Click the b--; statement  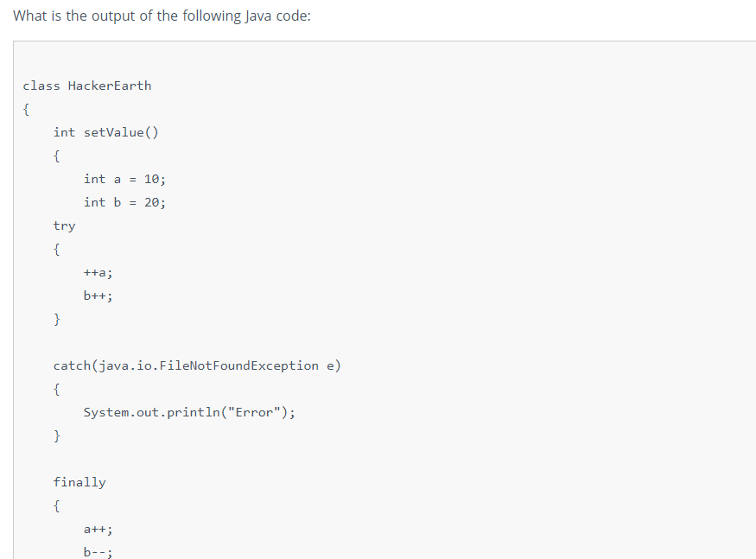pos(98,552)
